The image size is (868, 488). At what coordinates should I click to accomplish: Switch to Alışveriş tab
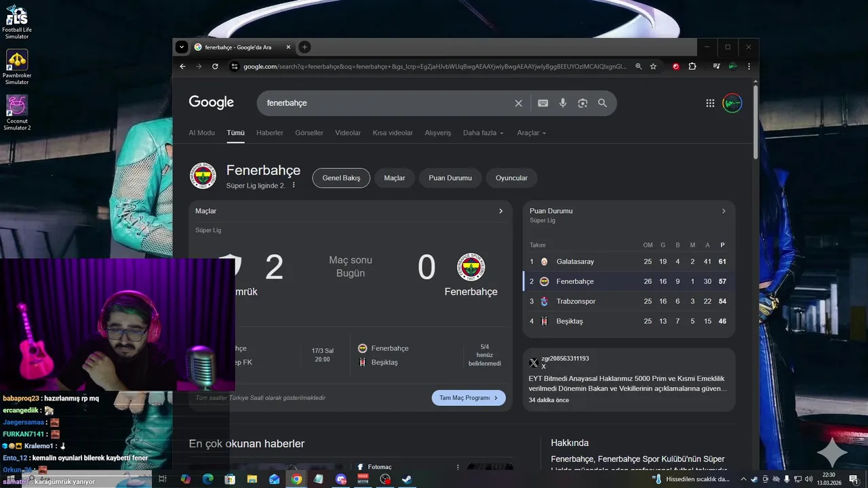438,133
